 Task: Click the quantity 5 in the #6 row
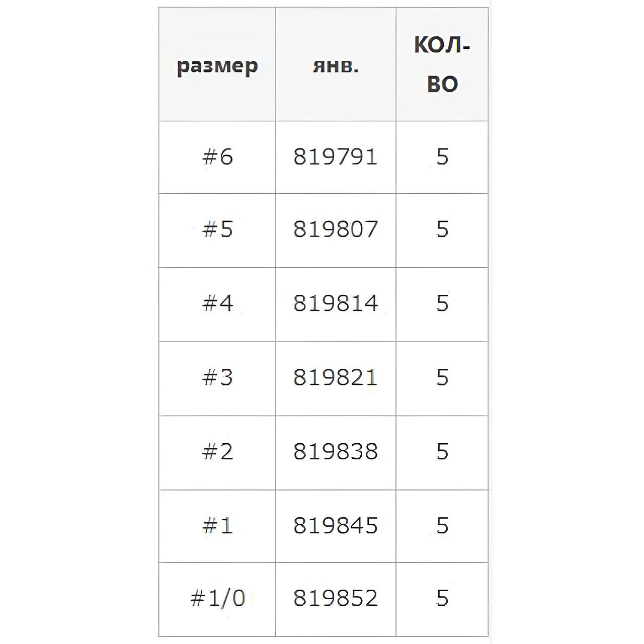pyautogui.click(x=442, y=157)
